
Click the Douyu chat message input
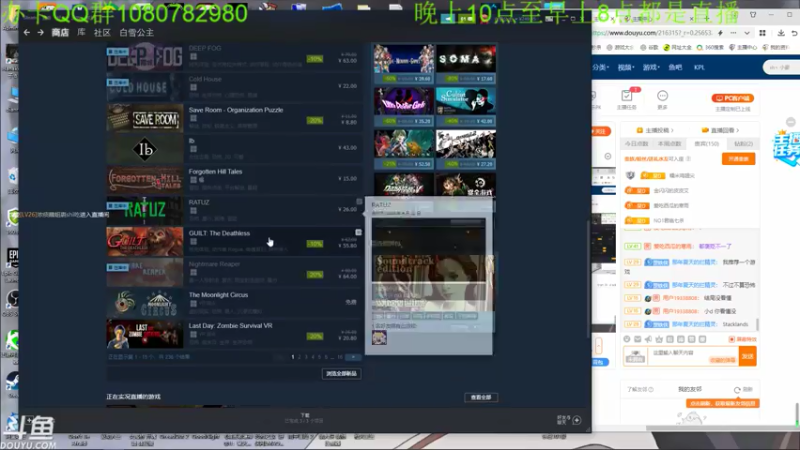(692, 356)
